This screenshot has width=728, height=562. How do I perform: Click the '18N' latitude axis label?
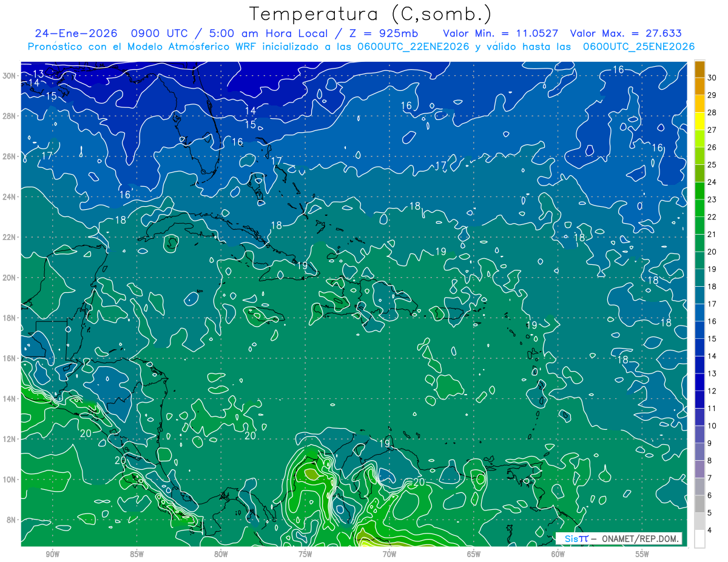tap(9, 318)
